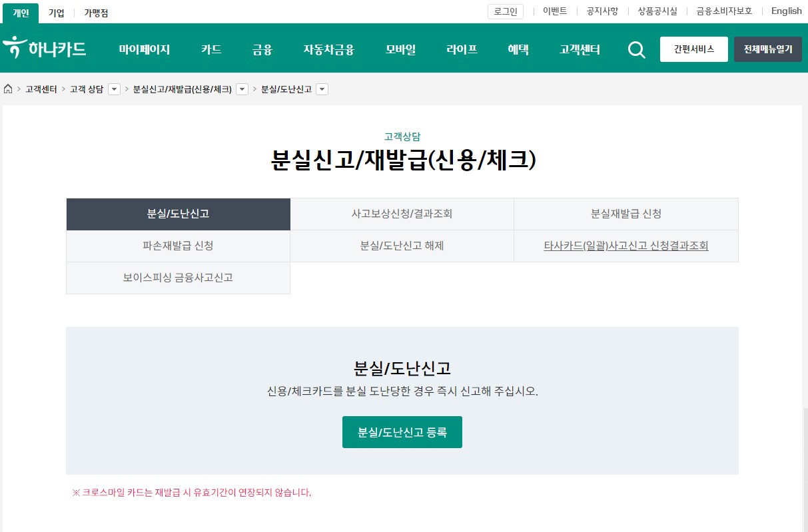Click the 로그인 button
Screen dimensions: 808x532
pyautogui.click(x=505, y=11)
